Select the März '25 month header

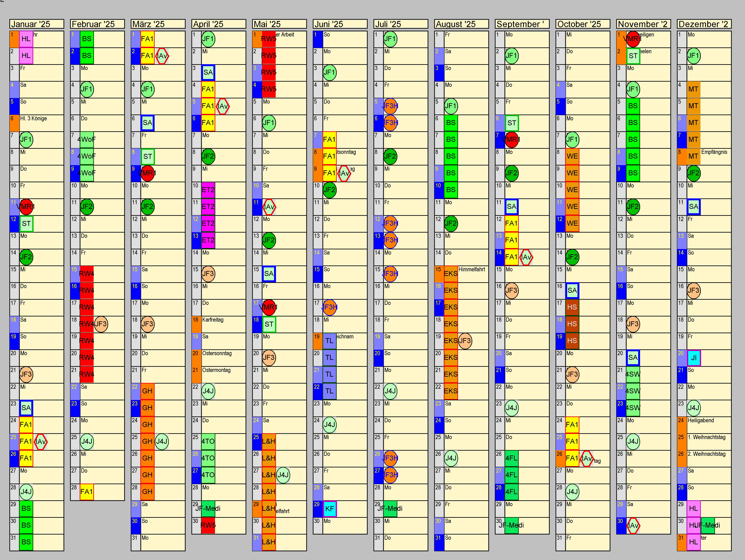158,24
